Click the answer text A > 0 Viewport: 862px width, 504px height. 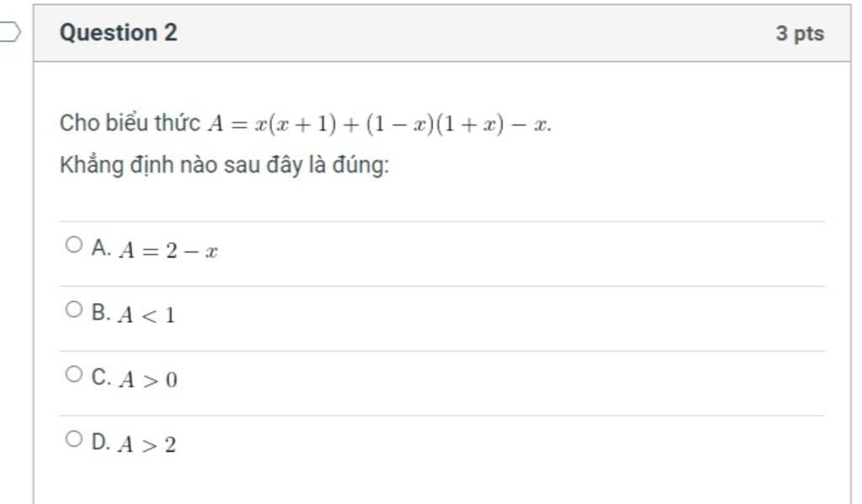pos(148,379)
